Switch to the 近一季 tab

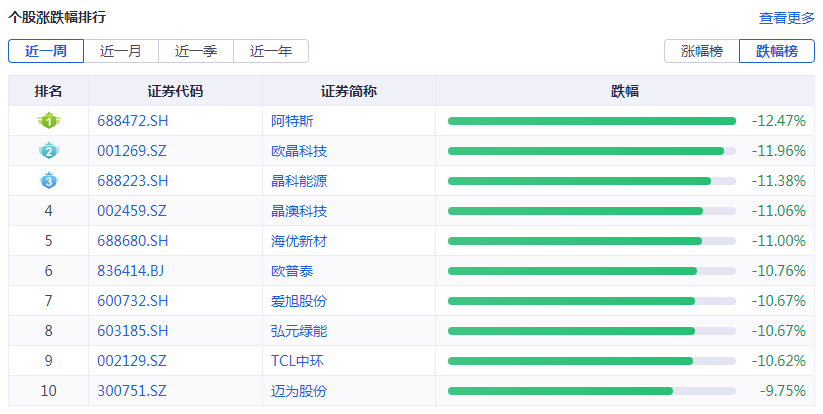[196, 51]
